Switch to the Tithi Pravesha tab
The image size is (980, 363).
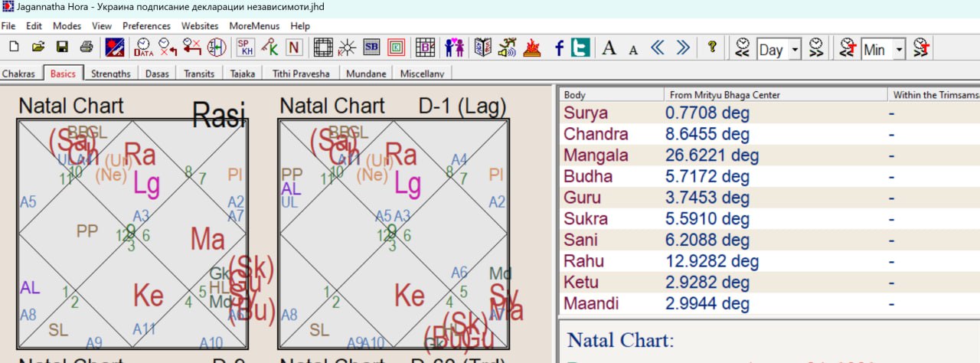click(x=301, y=74)
